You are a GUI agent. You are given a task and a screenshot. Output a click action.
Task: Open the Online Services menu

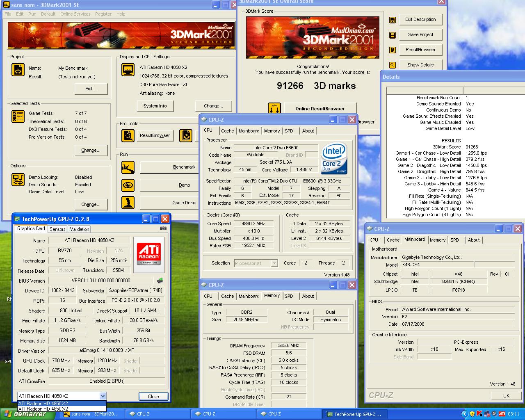coord(75,14)
